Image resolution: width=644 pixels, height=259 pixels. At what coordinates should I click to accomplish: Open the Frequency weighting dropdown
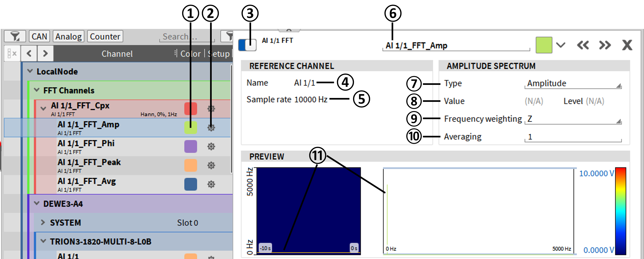click(573, 119)
